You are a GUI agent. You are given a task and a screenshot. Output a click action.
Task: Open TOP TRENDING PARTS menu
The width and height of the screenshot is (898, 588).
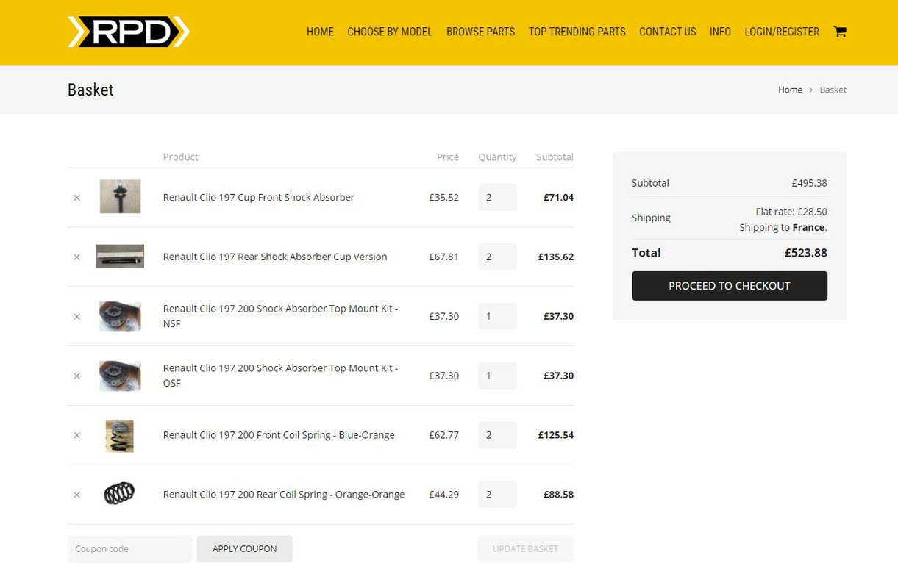point(577,32)
